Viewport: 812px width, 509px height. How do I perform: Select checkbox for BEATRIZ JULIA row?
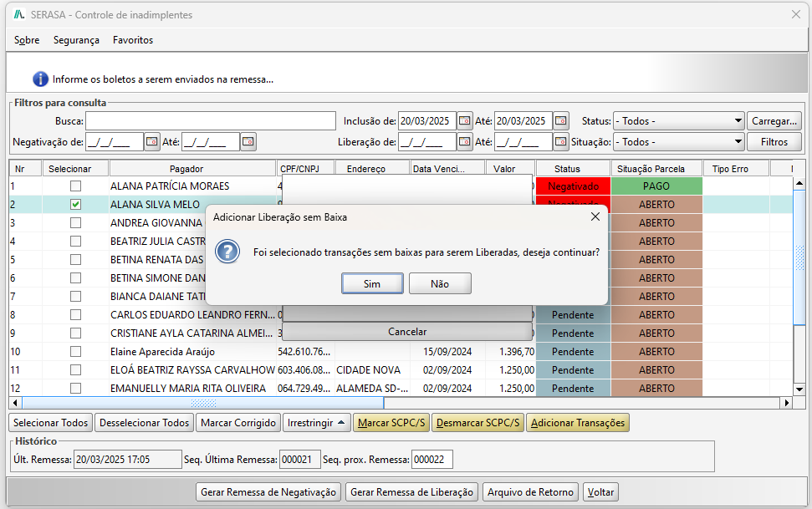coord(75,242)
